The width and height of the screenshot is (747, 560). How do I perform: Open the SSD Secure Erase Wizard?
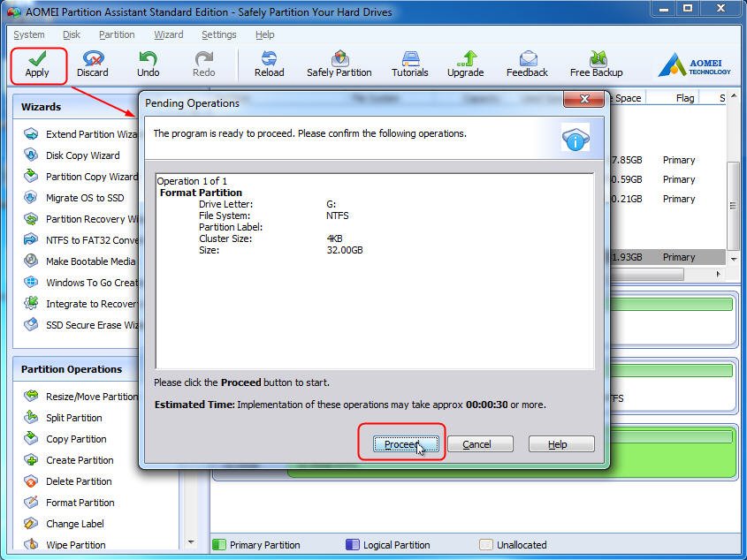[x=80, y=325]
